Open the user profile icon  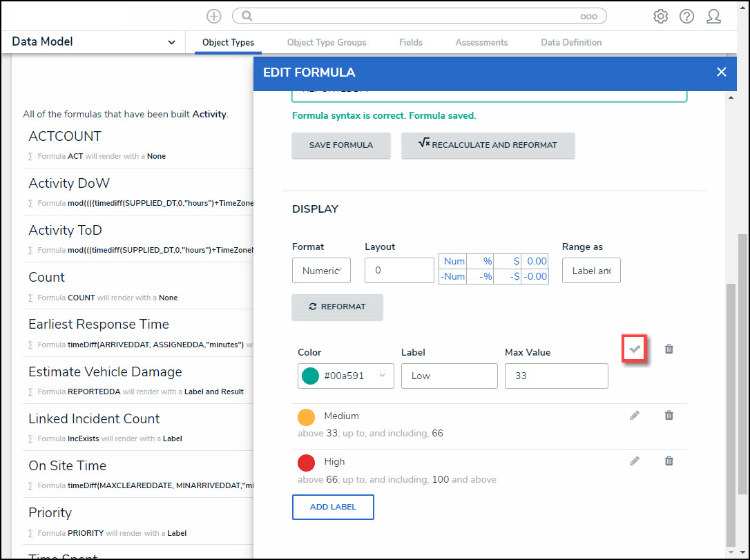[x=713, y=16]
